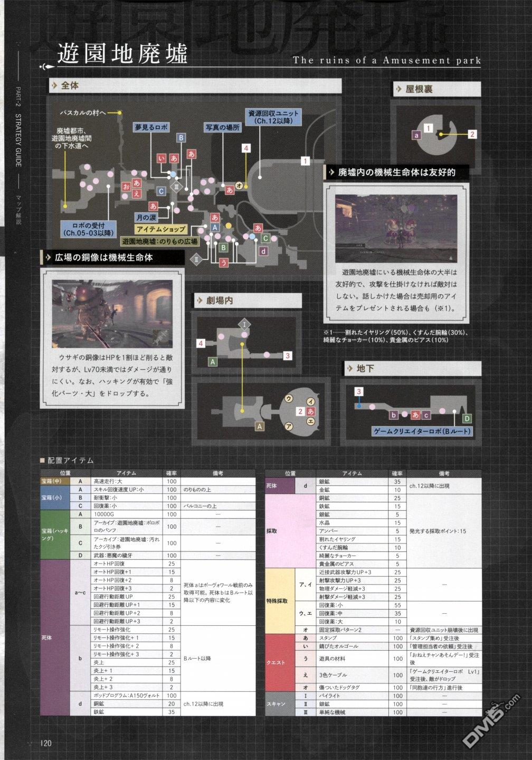
Task: Expand the 劇場内 section header arrow
Action: [x=200, y=301]
